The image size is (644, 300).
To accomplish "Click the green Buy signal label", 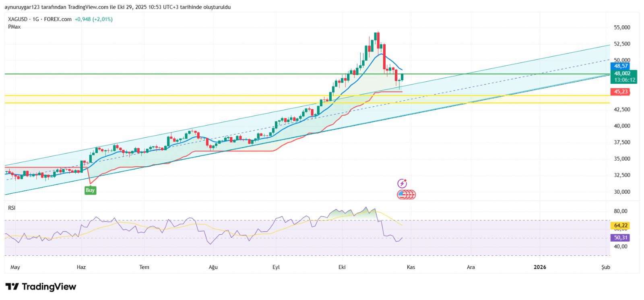I will point(90,190).
